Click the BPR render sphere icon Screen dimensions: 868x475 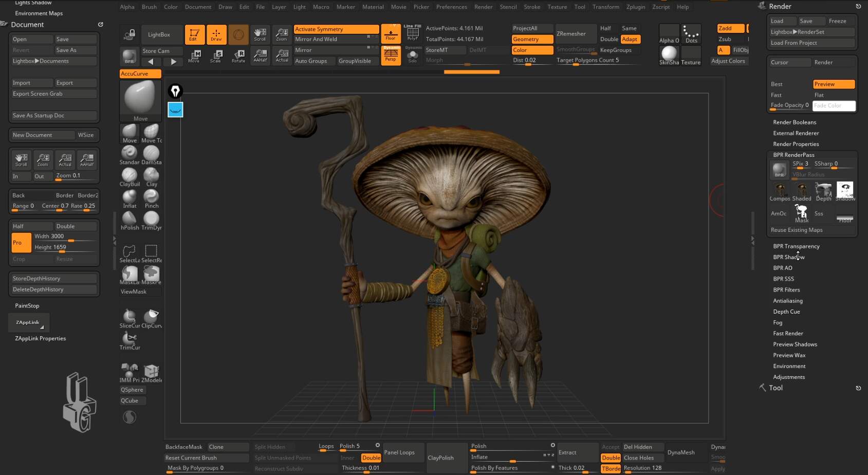point(129,56)
